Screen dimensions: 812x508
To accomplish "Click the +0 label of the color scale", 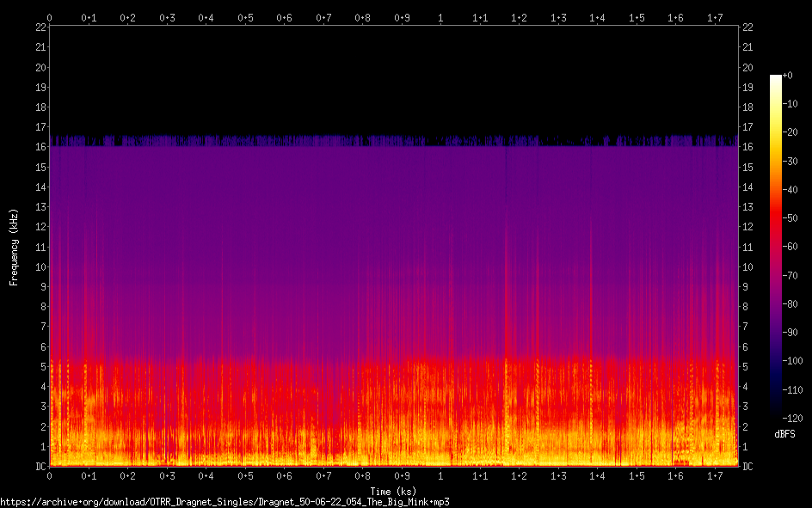I will 788,76.
